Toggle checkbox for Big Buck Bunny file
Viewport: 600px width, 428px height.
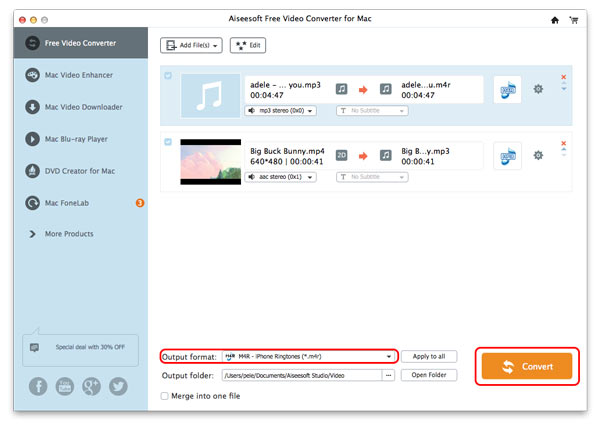coord(168,142)
